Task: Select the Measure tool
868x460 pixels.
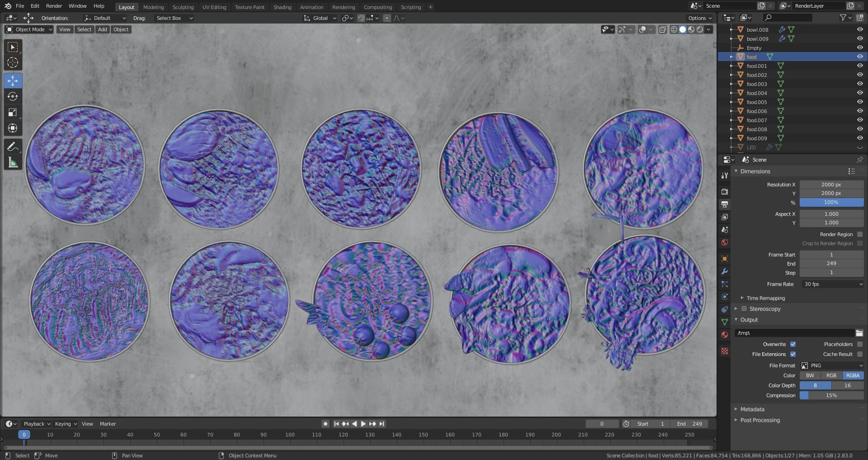Action: [x=13, y=162]
